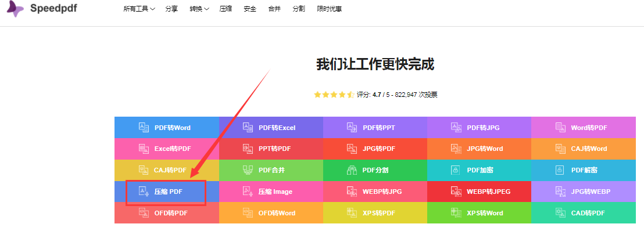Screen dimensions: 644x231
Task: Open the 分享 menu item
Action: (x=171, y=9)
